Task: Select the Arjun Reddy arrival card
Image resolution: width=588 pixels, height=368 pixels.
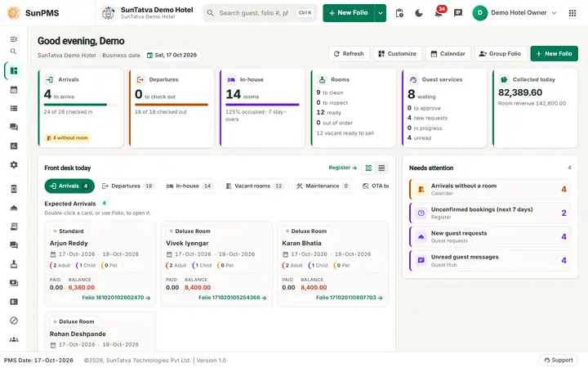Action: point(100,264)
